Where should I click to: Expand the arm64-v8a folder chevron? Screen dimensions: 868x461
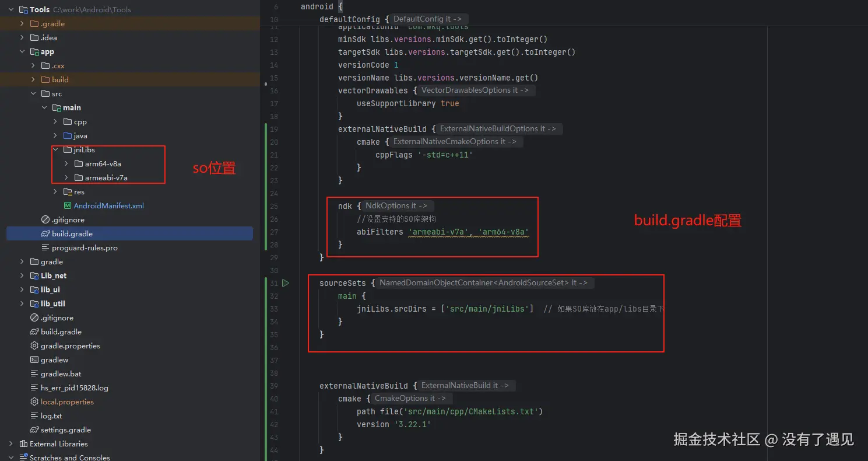(66, 163)
